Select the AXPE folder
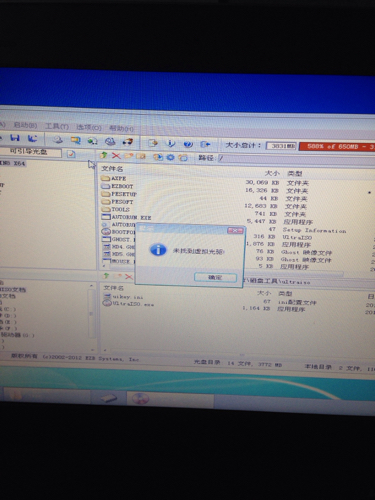Viewport: 375px width, 500px height. [113, 178]
